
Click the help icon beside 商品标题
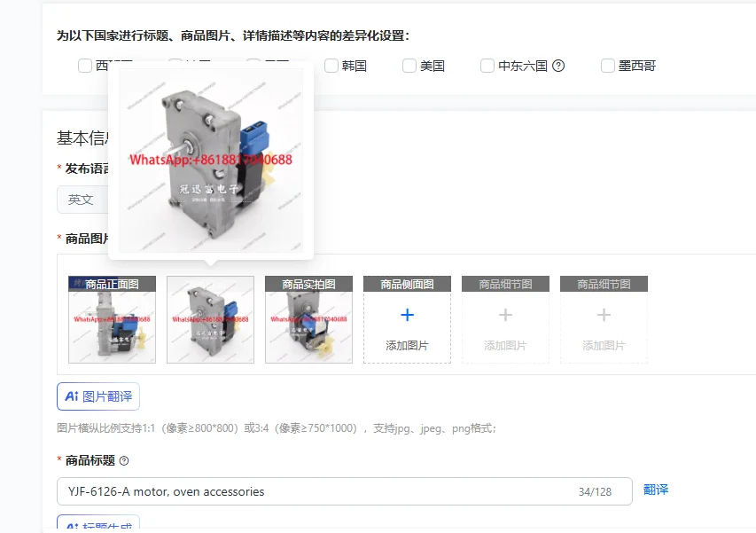pos(124,460)
